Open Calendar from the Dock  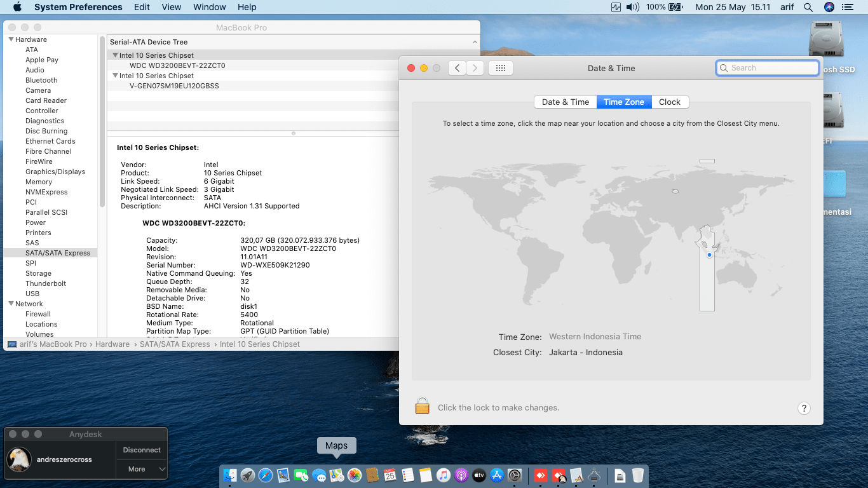click(390, 475)
